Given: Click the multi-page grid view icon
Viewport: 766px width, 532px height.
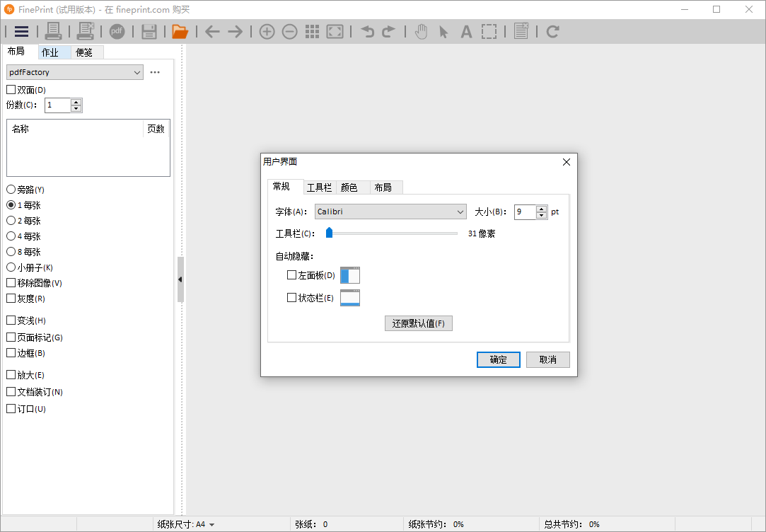Looking at the screenshot, I should click(x=312, y=31).
